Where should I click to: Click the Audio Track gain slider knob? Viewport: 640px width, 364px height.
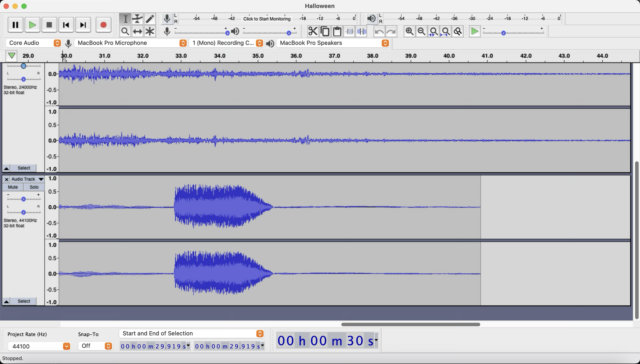click(23, 199)
